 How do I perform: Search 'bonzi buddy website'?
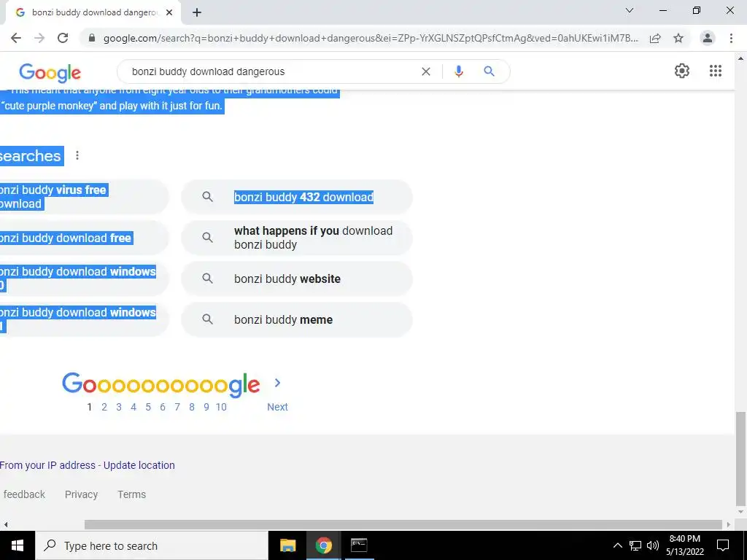pos(297,279)
